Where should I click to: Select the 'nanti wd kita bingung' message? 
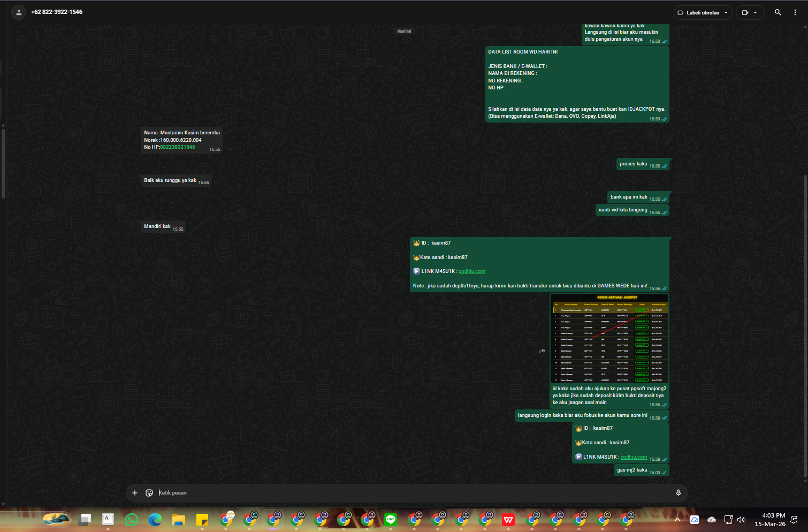click(x=632, y=210)
